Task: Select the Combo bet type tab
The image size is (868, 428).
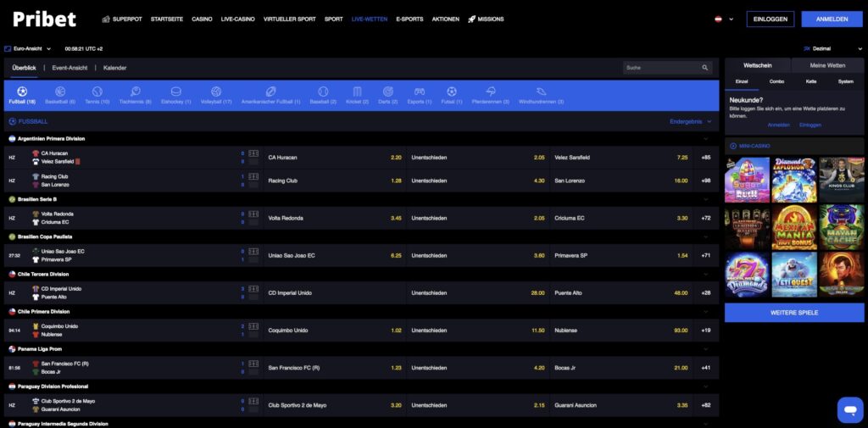Action: [x=776, y=81]
